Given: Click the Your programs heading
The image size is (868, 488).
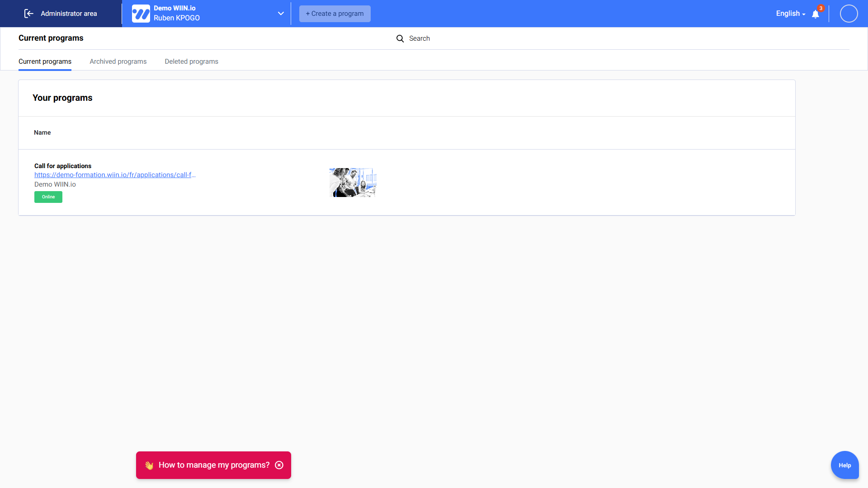Looking at the screenshot, I should (62, 98).
